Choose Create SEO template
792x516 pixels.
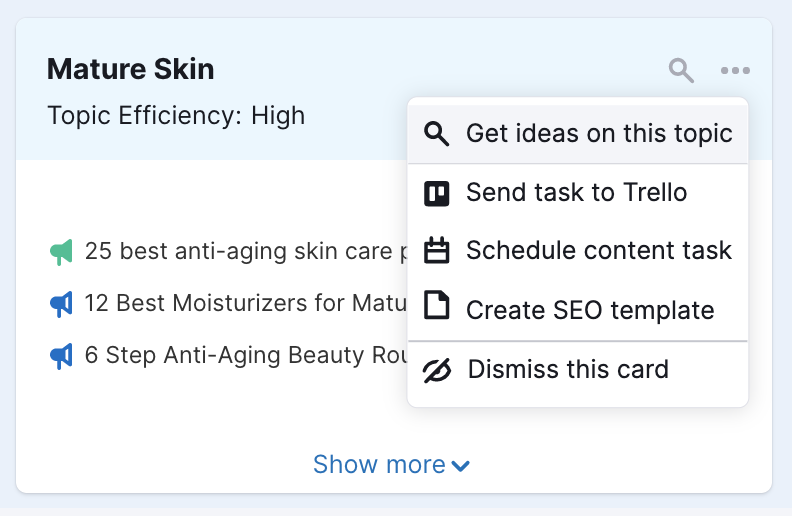pos(577,309)
